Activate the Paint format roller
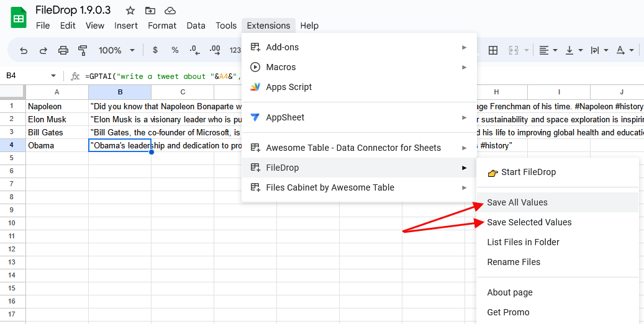This screenshot has width=644, height=324. pyautogui.click(x=83, y=50)
